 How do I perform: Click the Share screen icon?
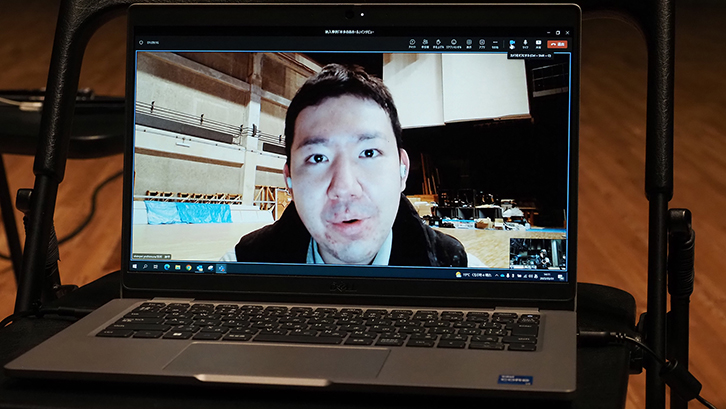(539, 43)
